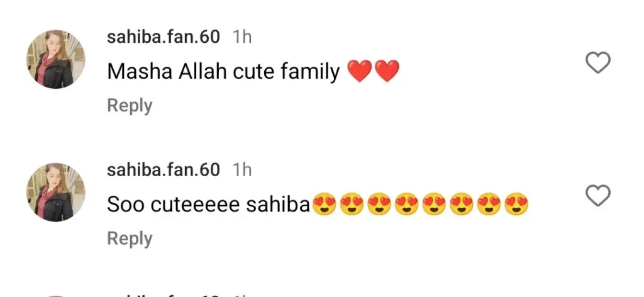This screenshot has width=644, height=297.
Task: Click the first heart-eyes emoji after "sahiba"
Action: [x=325, y=204]
